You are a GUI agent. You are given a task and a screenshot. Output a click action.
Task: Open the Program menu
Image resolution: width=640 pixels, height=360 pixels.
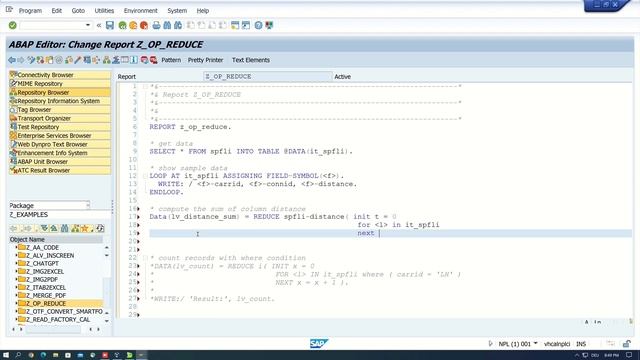pos(30,11)
